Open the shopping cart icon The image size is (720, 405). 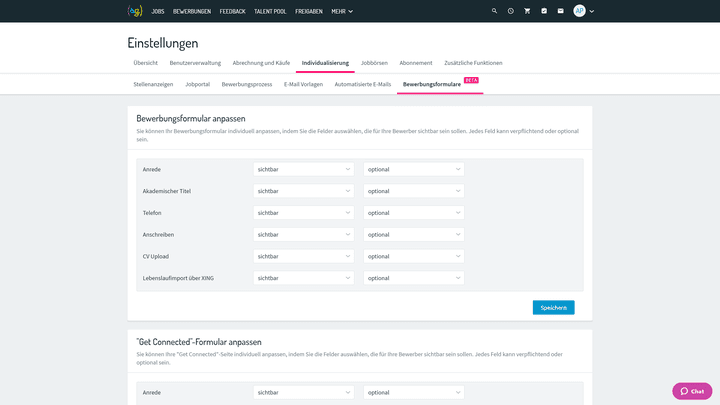[x=527, y=11]
